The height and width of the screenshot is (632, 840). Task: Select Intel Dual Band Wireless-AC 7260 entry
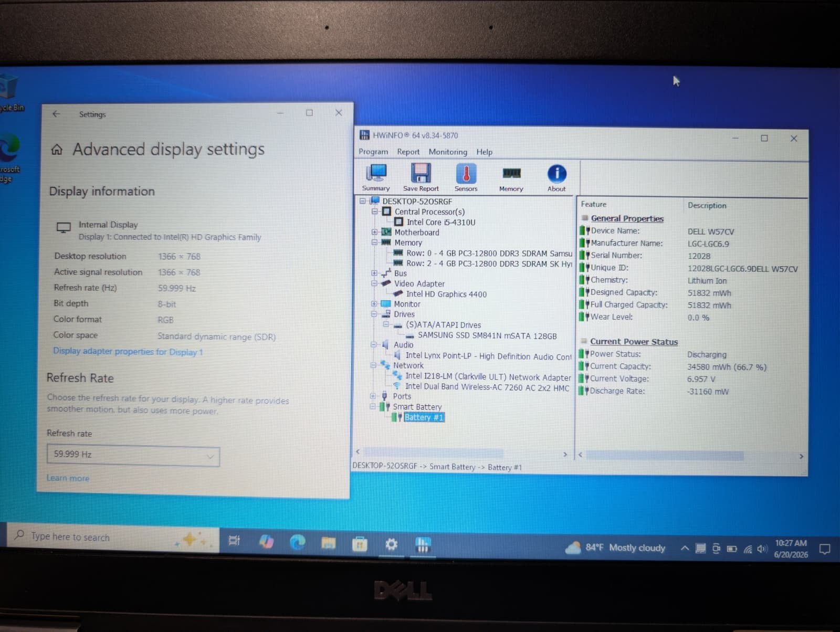[487, 387]
